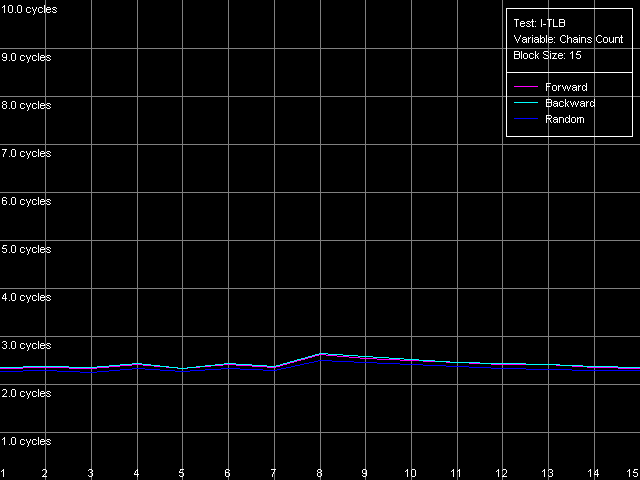Click the curve peak at chain count 8
Viewport: 640px width, 480px height.
coord(320,354)
